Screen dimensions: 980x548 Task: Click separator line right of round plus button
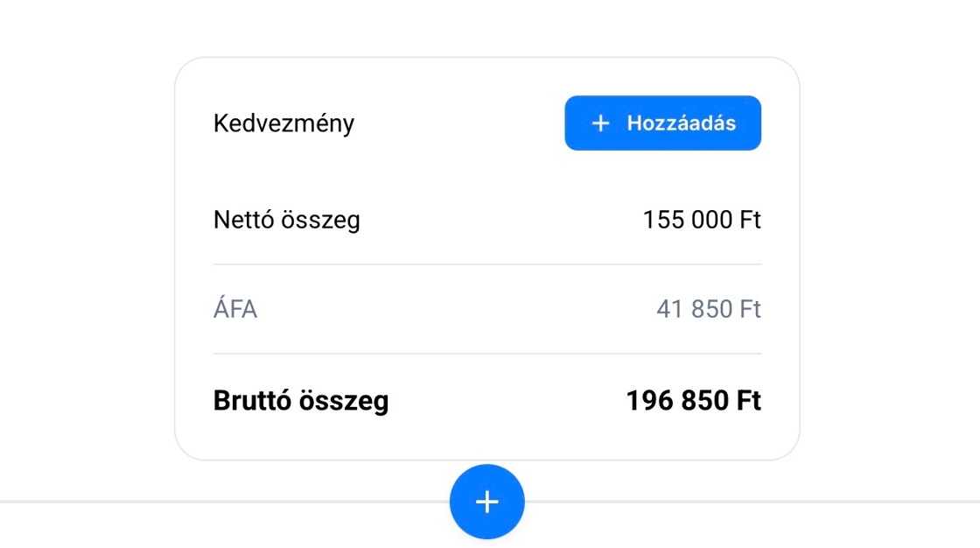752,502
